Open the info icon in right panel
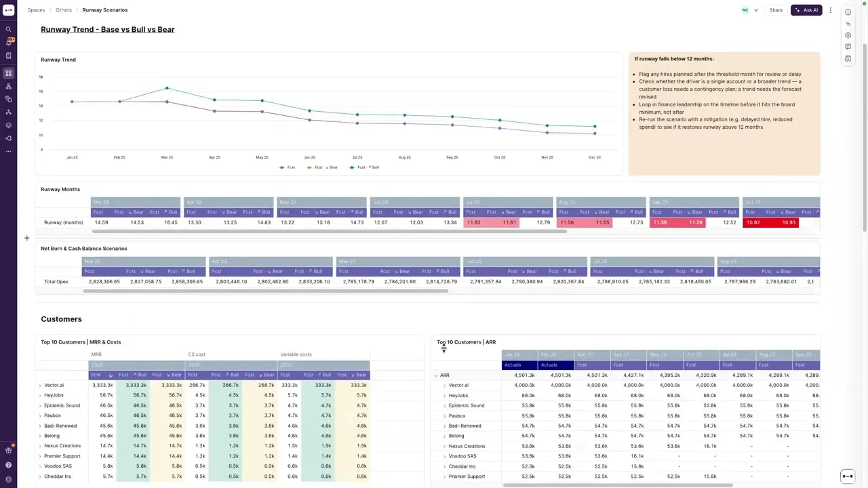The image size is (868, 488). (x=848, y=12)
